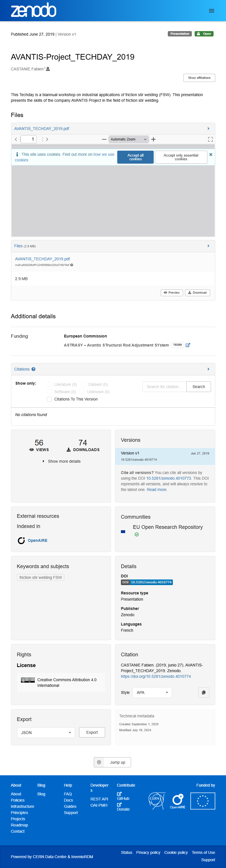Image resolution: width=226 pixels, height=868 pixels.
Task: Click the Search for citation field
Action: coord(164,386)
